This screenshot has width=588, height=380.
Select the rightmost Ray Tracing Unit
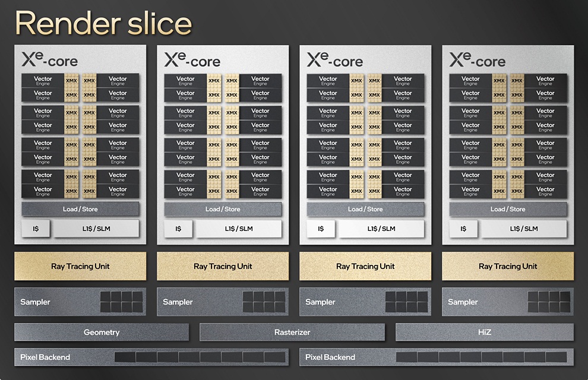pyautogui.click(x=508, y=267)
